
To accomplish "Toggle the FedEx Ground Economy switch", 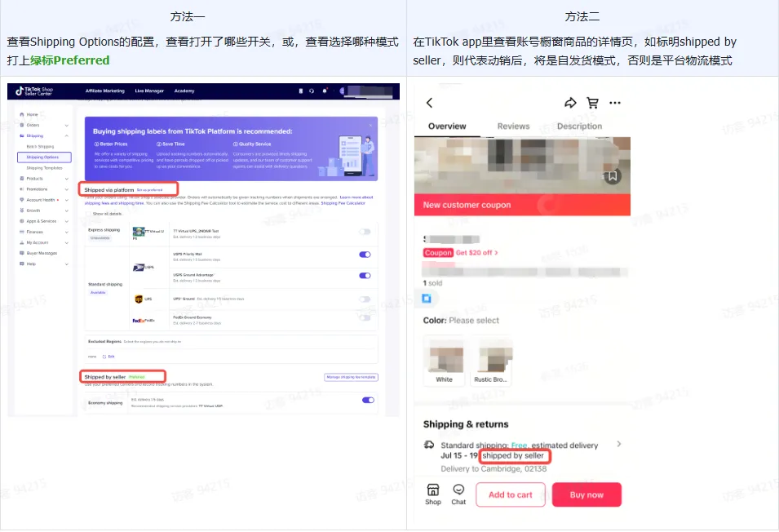I will coord(365,318).
